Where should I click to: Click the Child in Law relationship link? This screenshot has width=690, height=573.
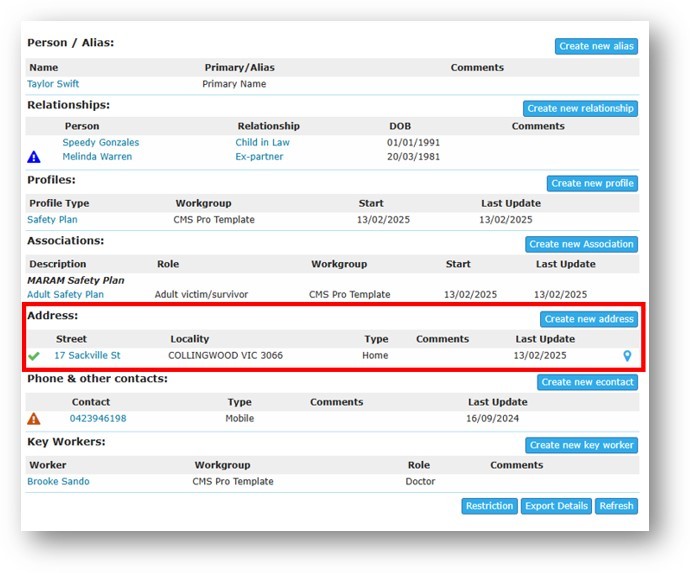[262, 143]
